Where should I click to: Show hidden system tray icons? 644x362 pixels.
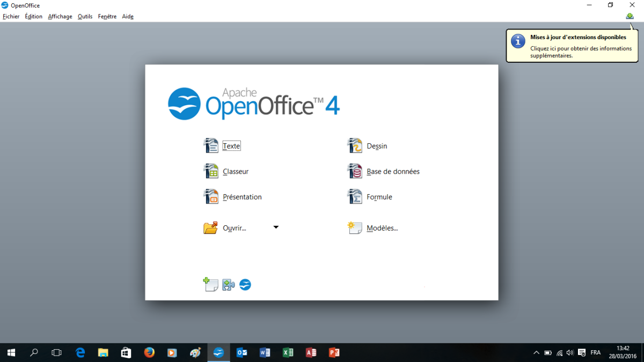[536, 353]
